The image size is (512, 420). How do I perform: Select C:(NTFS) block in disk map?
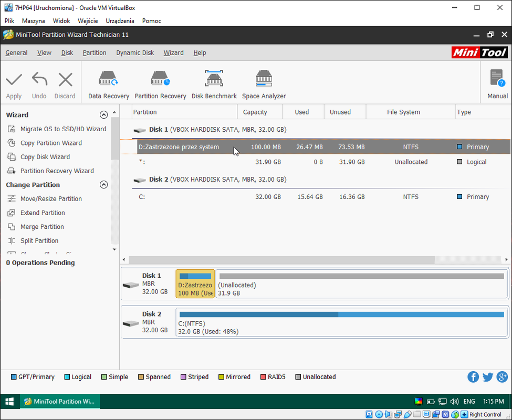point(341,322)
